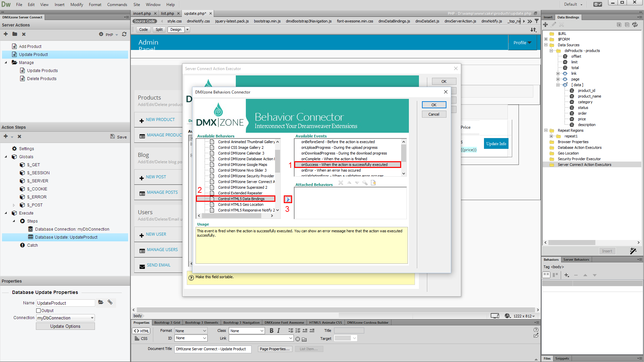
Task: Delete selected server action with X icon
Action: coord(24,34)
